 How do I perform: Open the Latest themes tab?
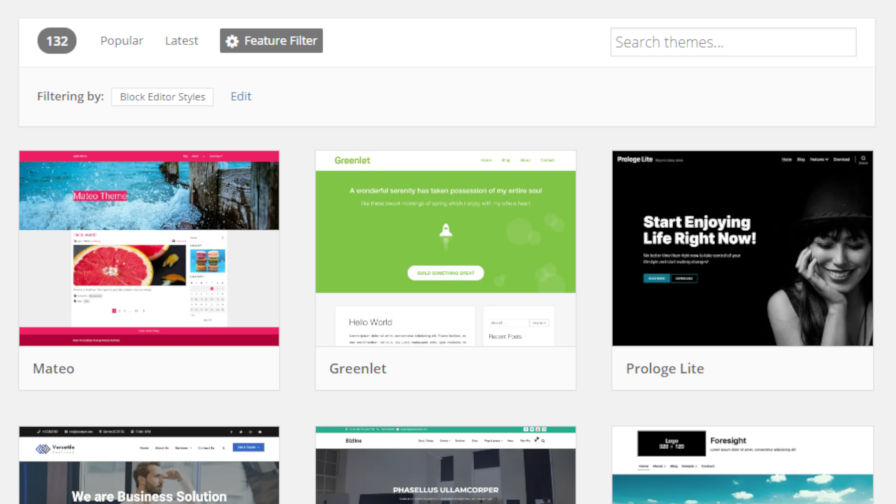click(181, 41)
